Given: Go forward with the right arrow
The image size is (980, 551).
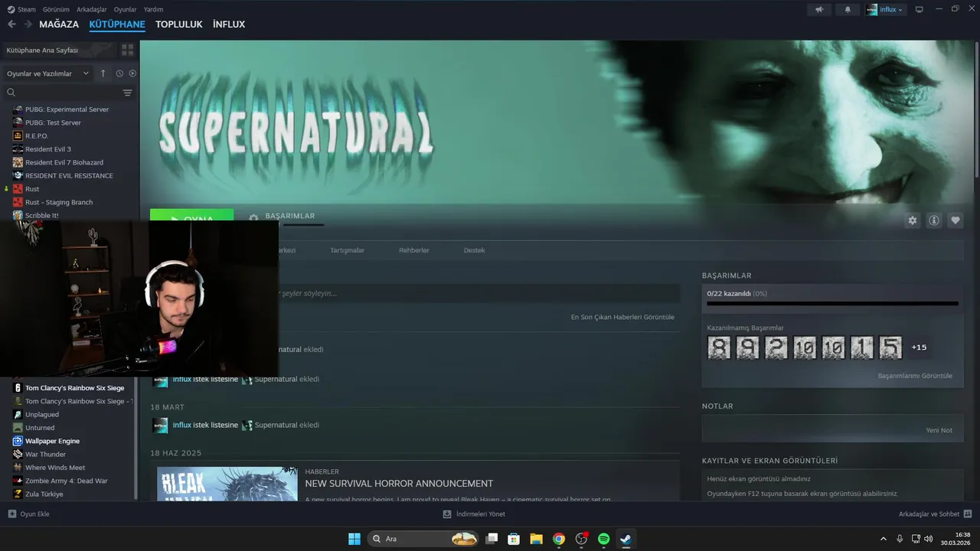Looking at the screenshot, I should (x=28, y=24).
